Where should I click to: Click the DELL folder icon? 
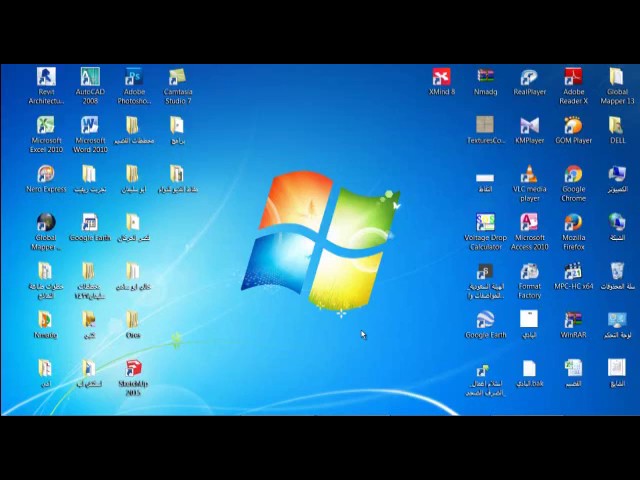[x=617, y=130]
